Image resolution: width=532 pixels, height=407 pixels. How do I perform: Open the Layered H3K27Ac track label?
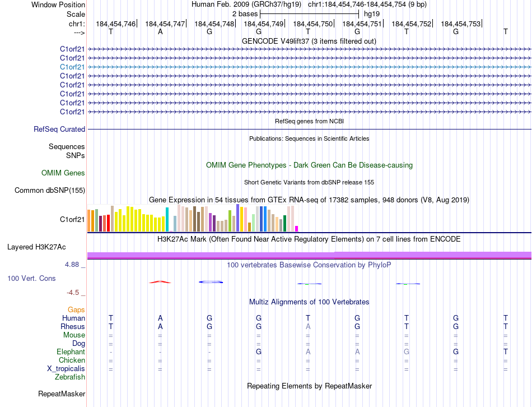point(36,247)
